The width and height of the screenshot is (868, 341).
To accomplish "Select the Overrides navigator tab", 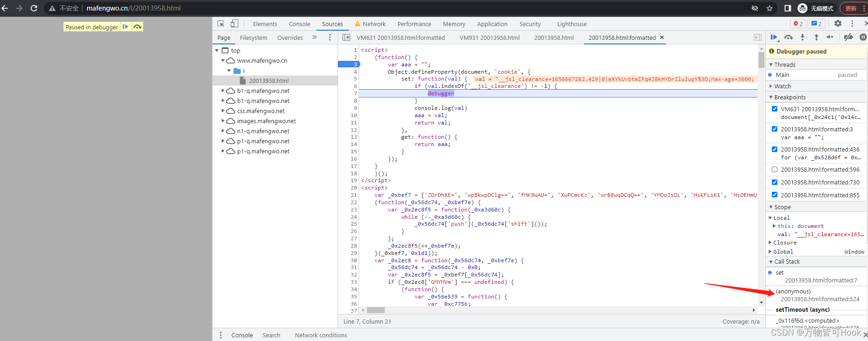I will (290, 38).
